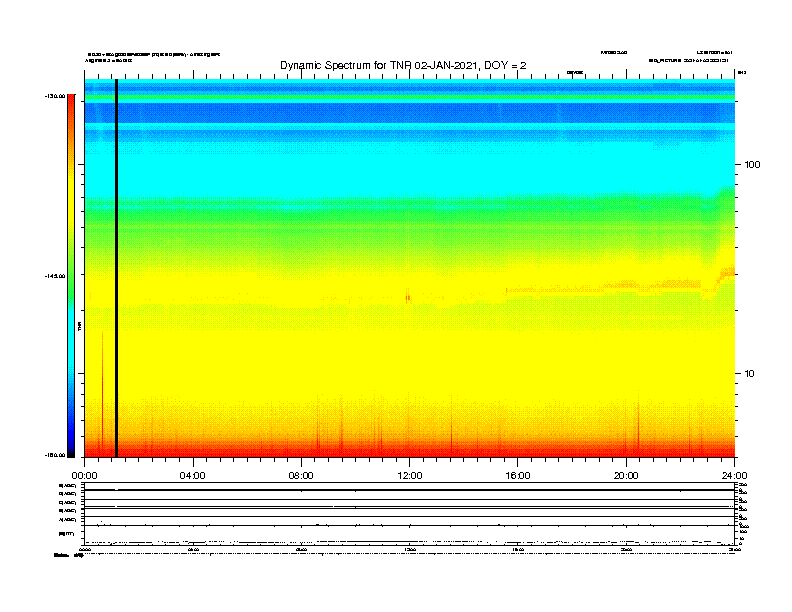Click the '04:00' time axis label
This screenshot has width=792, height=612.
[x=193, y=476]
